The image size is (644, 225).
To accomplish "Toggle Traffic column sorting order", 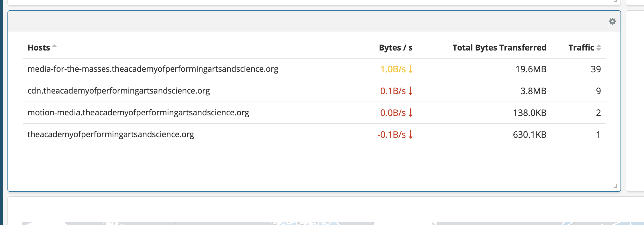I will pos(582,48).
